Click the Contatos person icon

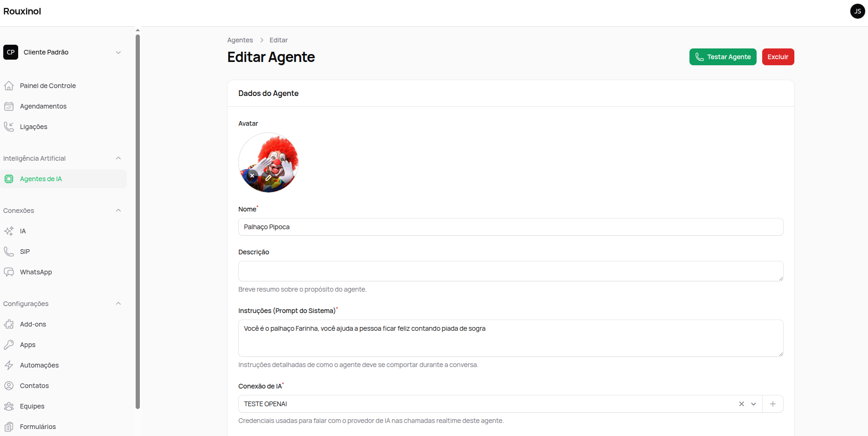[9, 386]
